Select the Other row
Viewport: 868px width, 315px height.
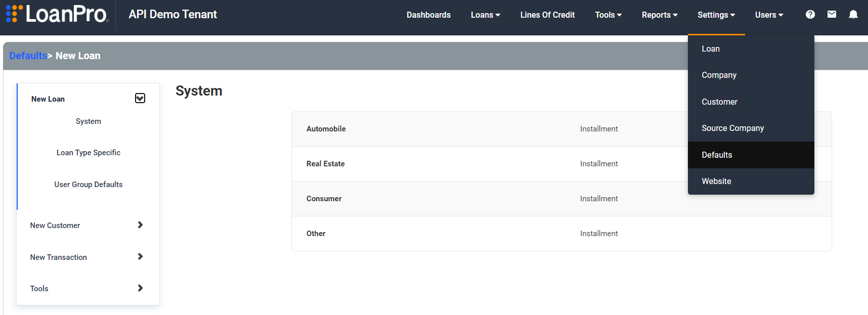tap(561, 234)
